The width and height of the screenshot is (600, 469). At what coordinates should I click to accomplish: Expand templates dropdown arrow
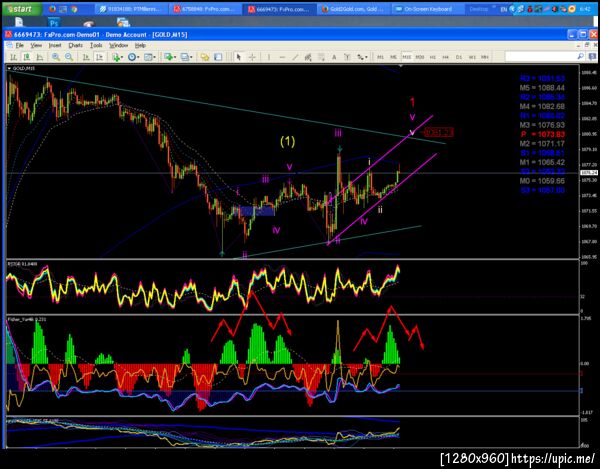[x=154, y=57]
